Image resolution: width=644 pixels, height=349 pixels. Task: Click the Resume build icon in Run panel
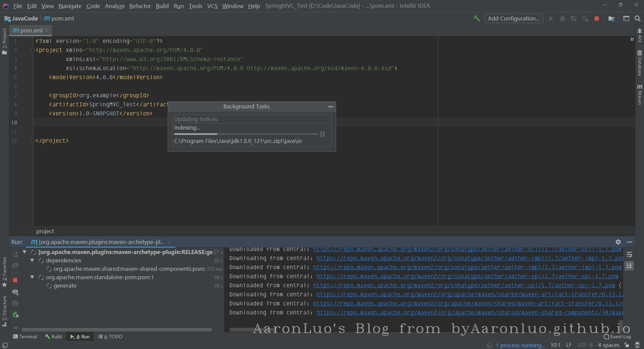15,265
